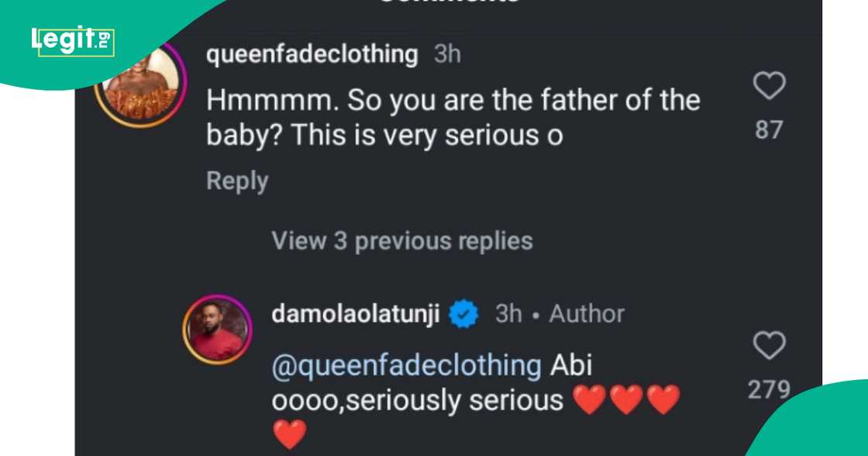Select the "father of the baby" comment text

(453, 118)
